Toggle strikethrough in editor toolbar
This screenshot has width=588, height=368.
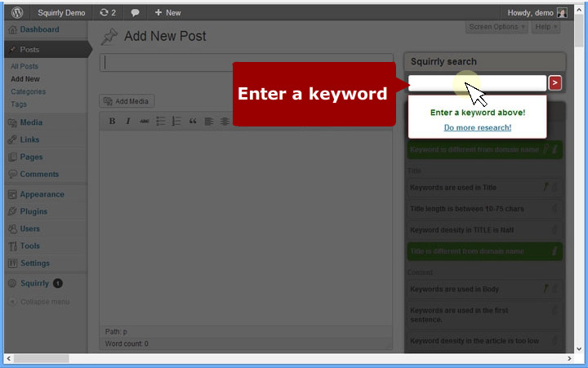click(145, 122)
